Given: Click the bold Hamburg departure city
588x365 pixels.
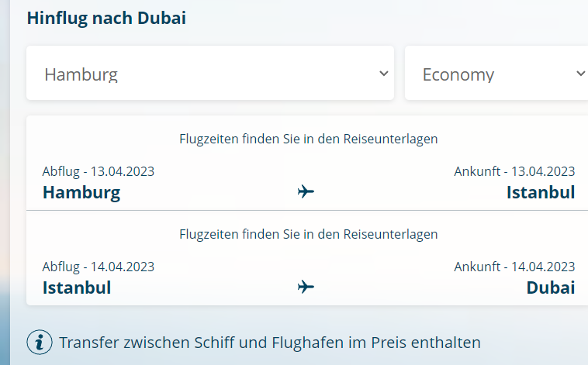Looking at the screenshot, I should click(81, 192).
